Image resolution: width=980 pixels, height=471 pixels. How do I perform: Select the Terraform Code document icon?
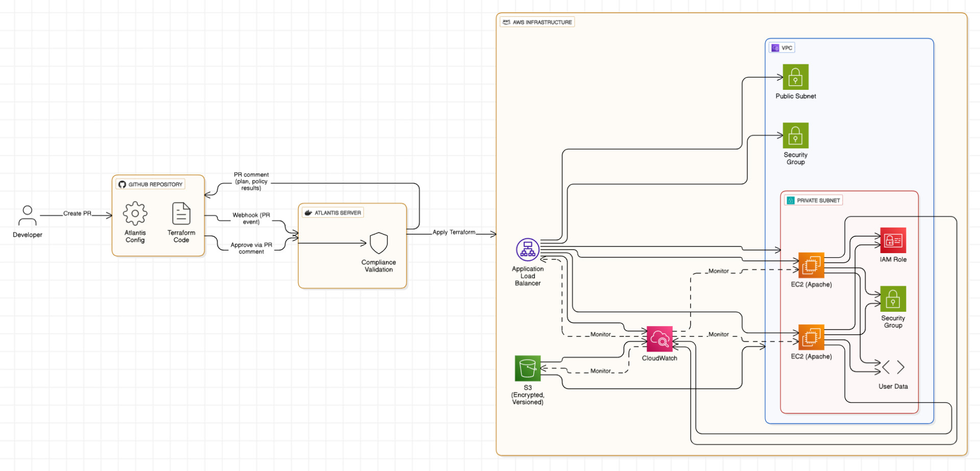point(181,213)
